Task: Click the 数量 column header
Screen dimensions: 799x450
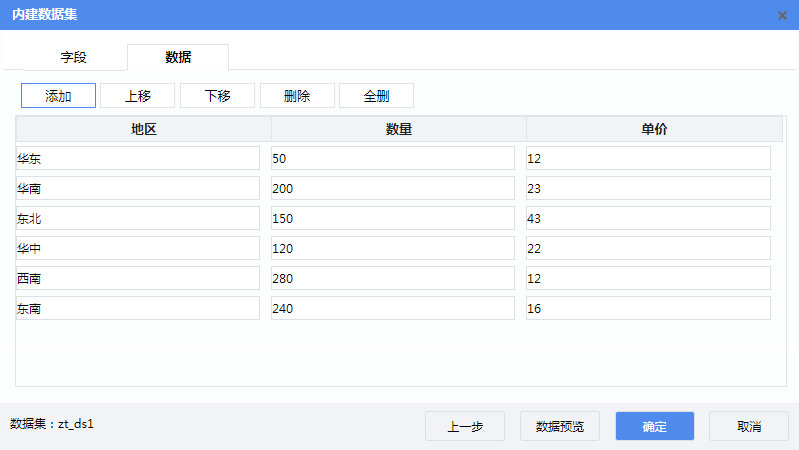Action: point(399,129)
